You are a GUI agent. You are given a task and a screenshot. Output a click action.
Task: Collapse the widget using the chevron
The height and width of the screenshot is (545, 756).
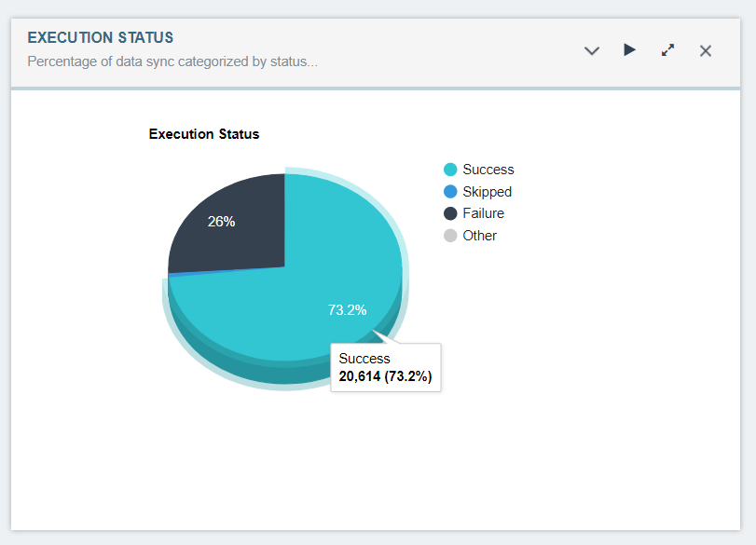[592, 51]
